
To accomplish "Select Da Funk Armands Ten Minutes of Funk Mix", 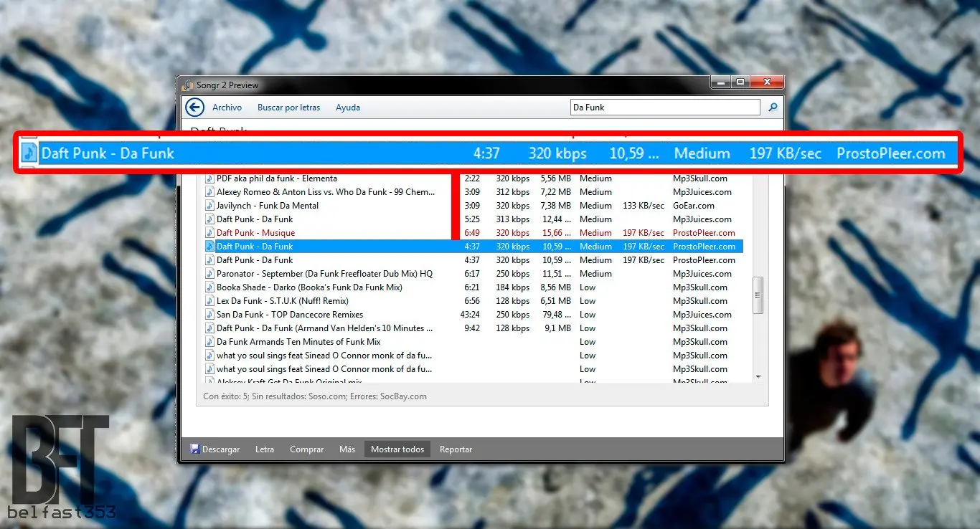I will coord(298,342).
